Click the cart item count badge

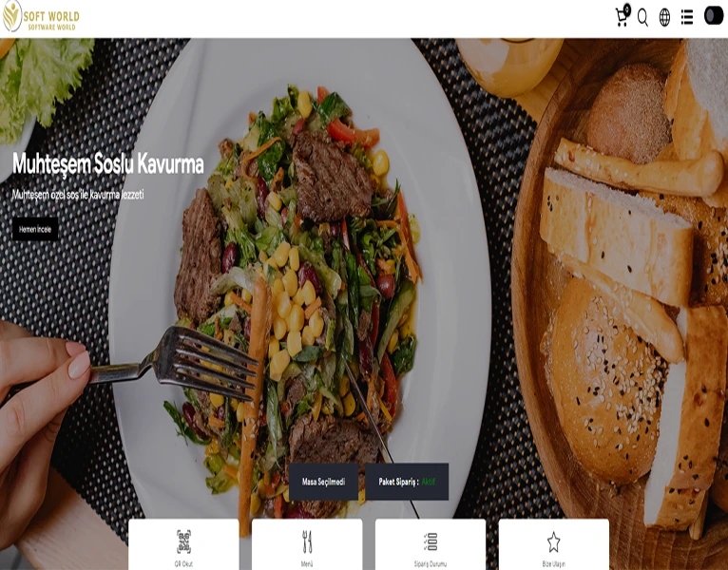pos(627,8)
